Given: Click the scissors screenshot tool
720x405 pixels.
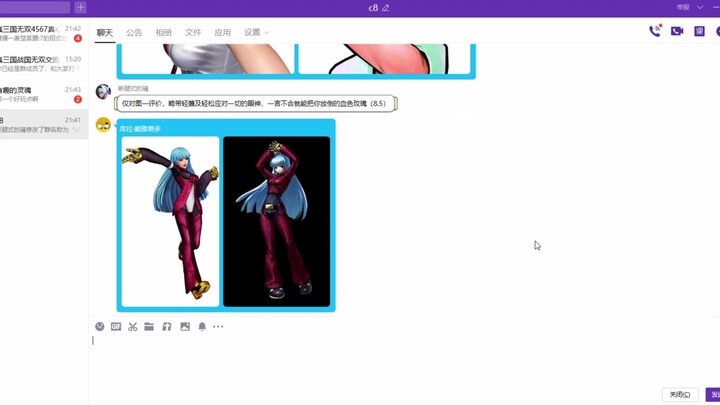Looking at the screenshot, I should [x=133, y=326].
